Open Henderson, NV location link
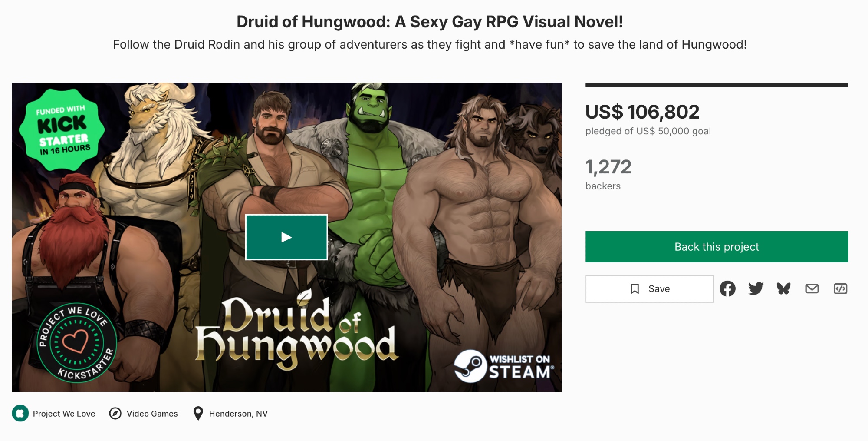 tap(238, 414)
